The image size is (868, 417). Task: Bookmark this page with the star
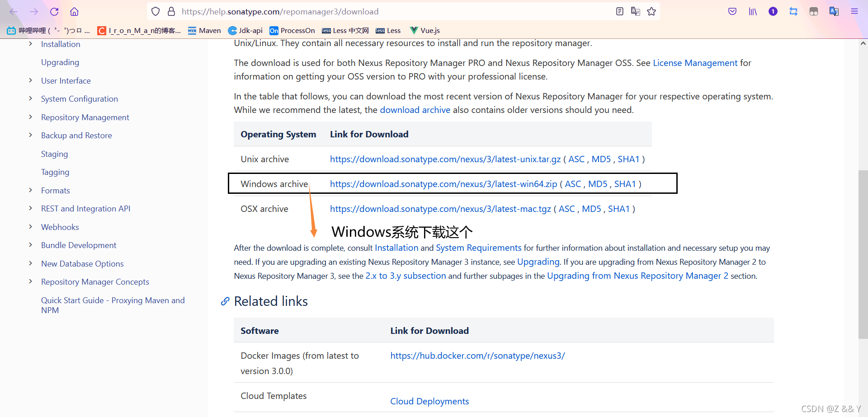coord(651,12)
